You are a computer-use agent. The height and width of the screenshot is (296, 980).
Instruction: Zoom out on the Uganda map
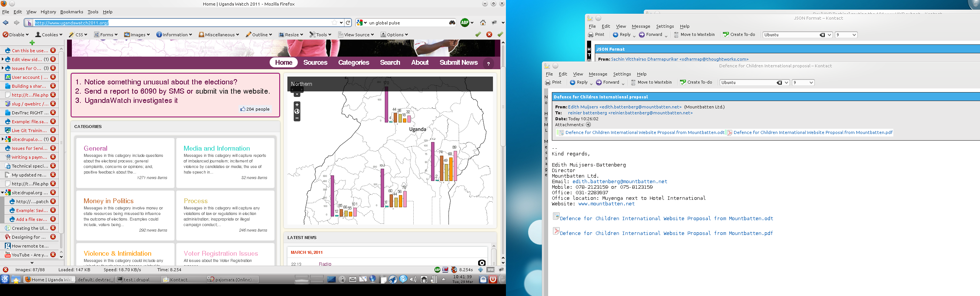tap(297, 118)
